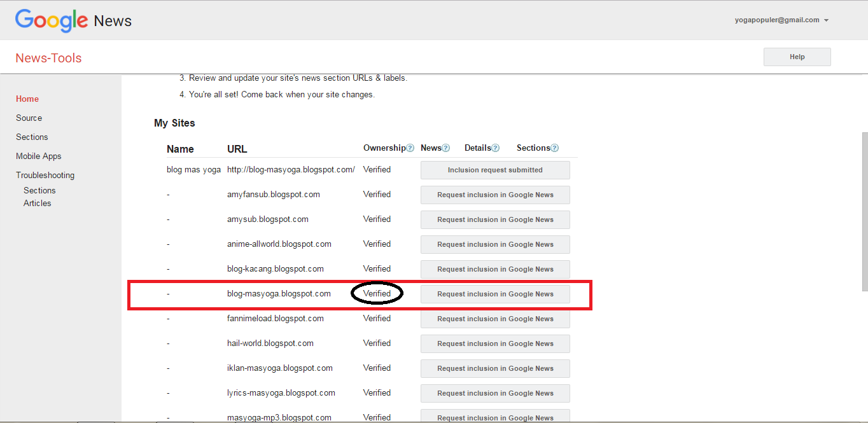Click the News-Tools heading link
This screenshot has width=868, height=423.
click(x=48, y=58)
